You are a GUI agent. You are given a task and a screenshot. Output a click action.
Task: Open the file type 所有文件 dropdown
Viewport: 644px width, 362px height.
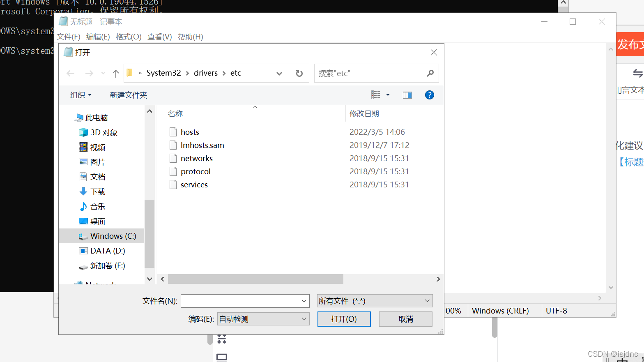tap(375, 301)
